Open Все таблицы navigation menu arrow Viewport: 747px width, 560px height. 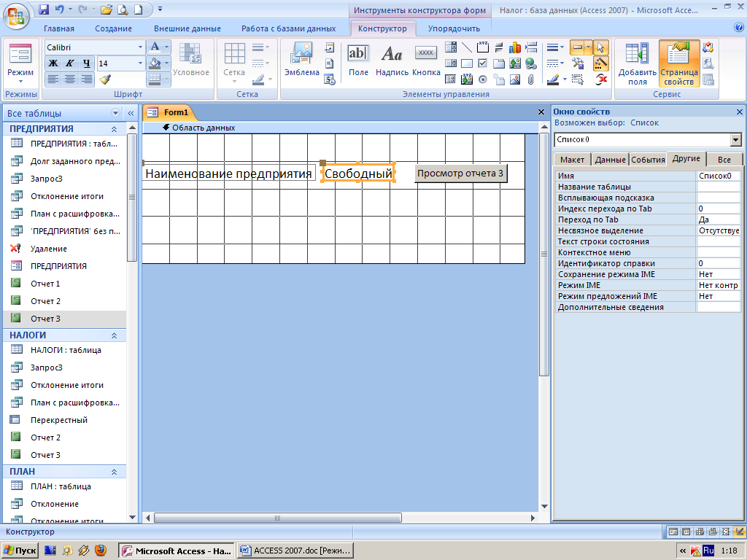[x=115, y=113]
